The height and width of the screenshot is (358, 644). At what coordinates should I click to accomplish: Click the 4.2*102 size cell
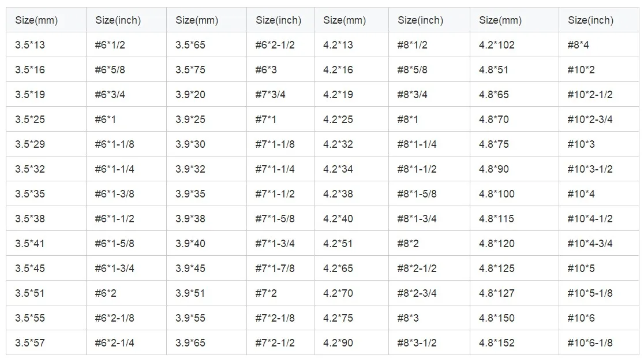pos(497,45)
